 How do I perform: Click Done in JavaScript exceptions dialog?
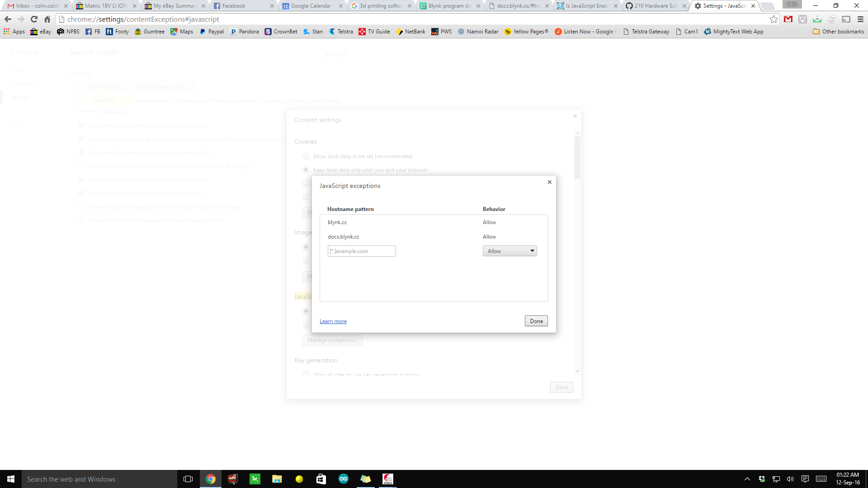[x=536, y=321]
